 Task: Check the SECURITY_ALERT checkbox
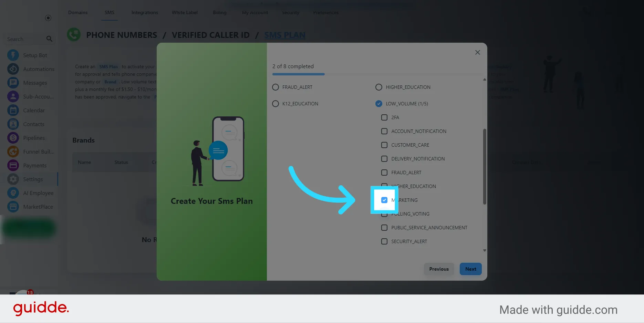coord(384,241)
